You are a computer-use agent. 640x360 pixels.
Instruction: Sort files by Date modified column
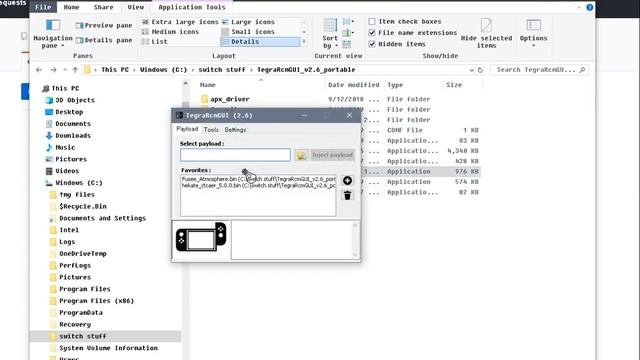[x=354, y=85]
